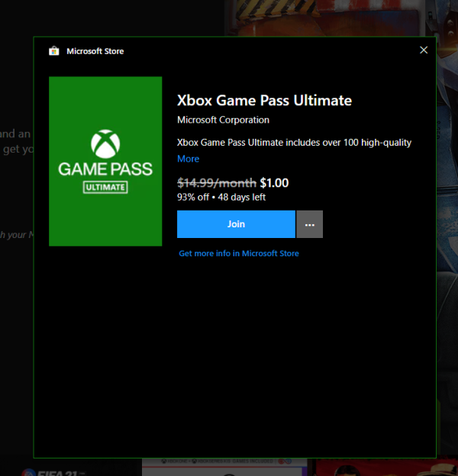Click the blue Join button
The image size is (458, 476).
(236, 224)
